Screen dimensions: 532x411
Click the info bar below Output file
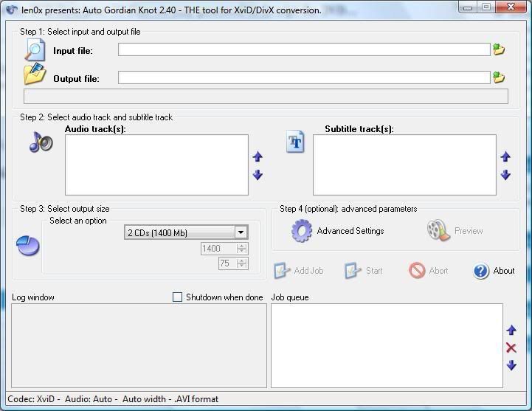pos(266,97)
